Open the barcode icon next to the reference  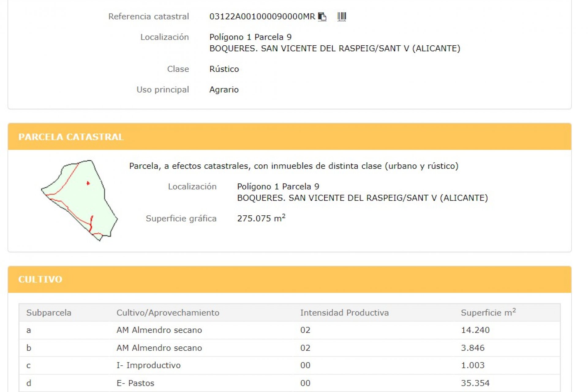click(341, 17)
